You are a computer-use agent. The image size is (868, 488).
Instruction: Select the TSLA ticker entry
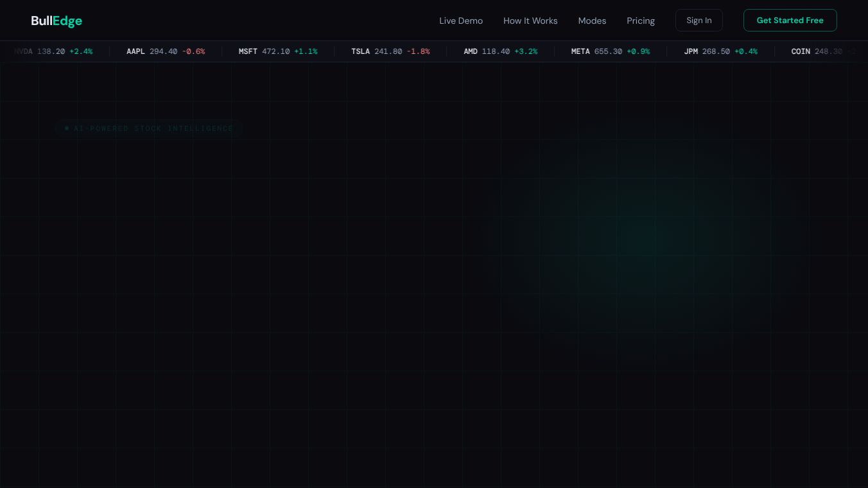coord(390,51)
